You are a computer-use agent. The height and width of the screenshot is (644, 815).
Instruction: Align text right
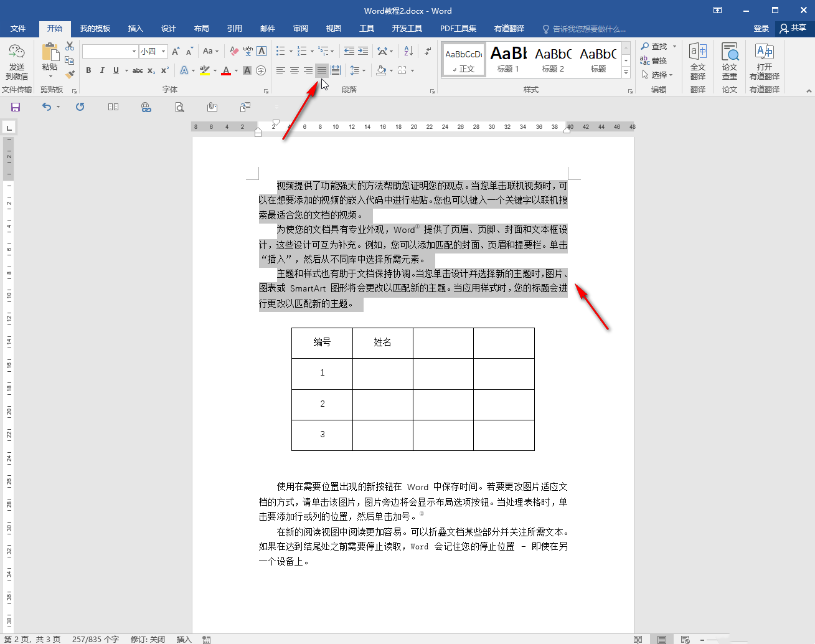(308, 70)
